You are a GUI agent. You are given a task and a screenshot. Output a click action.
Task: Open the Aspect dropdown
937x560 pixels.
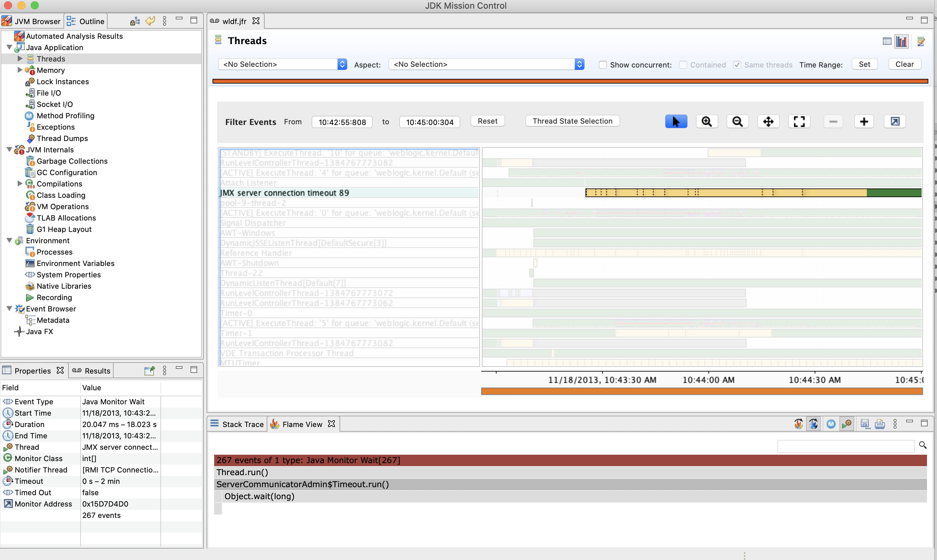(486, 64)
